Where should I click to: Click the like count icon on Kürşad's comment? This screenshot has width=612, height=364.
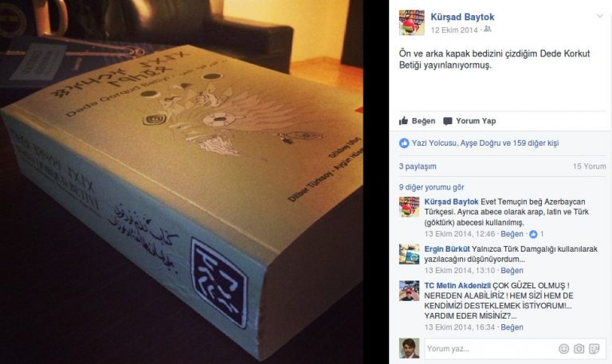coord(533,234)
